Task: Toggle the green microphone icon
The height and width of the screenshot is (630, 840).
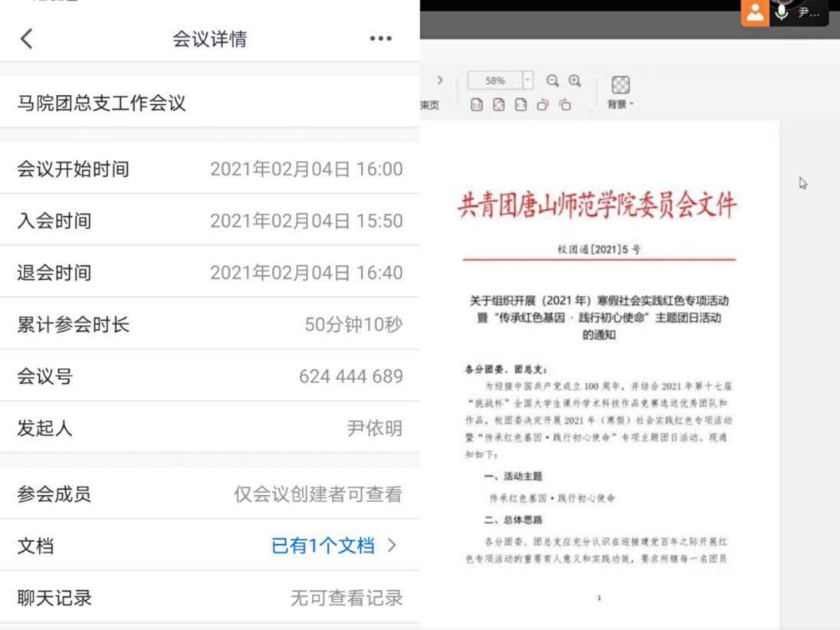Action: click(x=782, y=12)
